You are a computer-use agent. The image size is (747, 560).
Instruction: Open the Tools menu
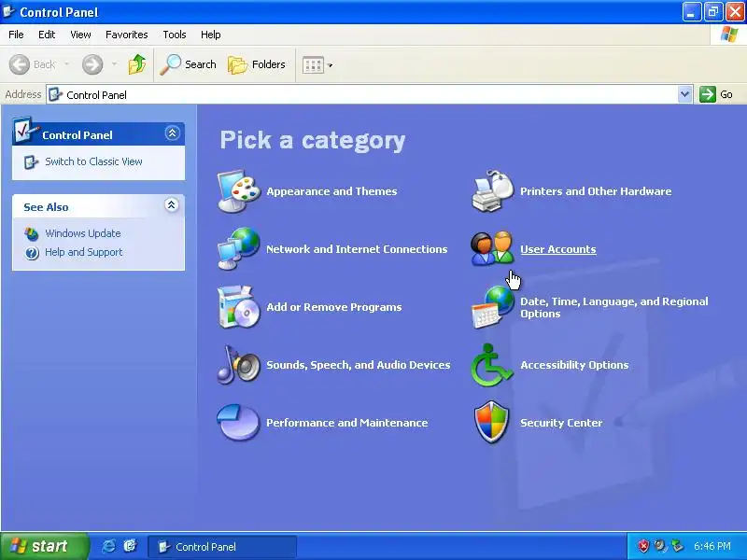tap(175, 35)
